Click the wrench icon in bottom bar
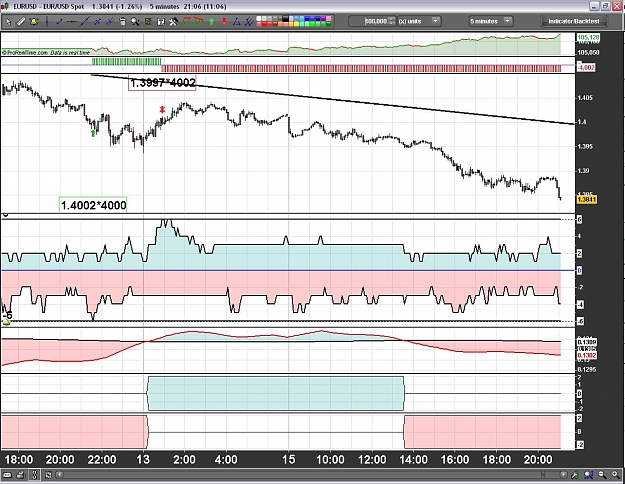625x484 pixels. 575,474
